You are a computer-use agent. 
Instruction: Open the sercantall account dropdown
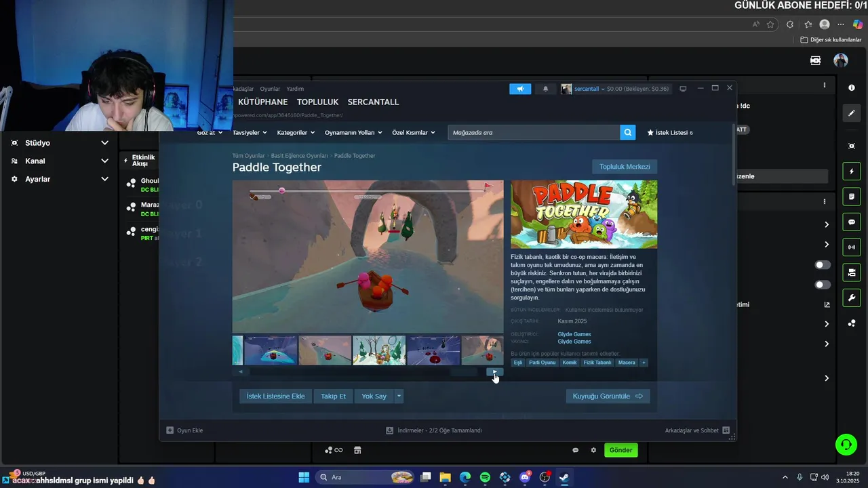589,89
